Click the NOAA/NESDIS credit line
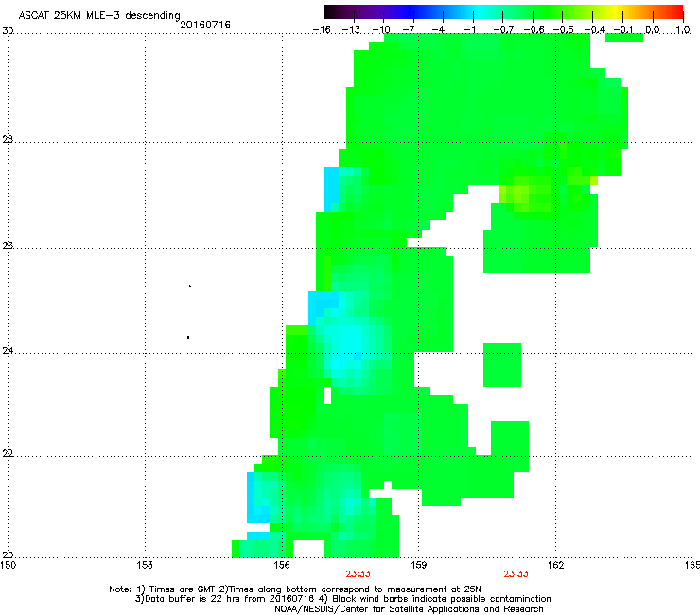 409,608
